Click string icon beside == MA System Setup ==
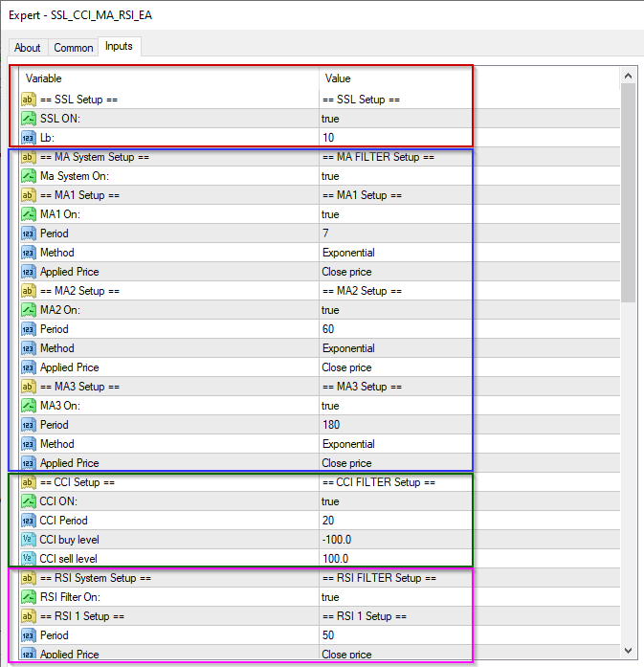 pyautogui.click(x=28, y=157)
